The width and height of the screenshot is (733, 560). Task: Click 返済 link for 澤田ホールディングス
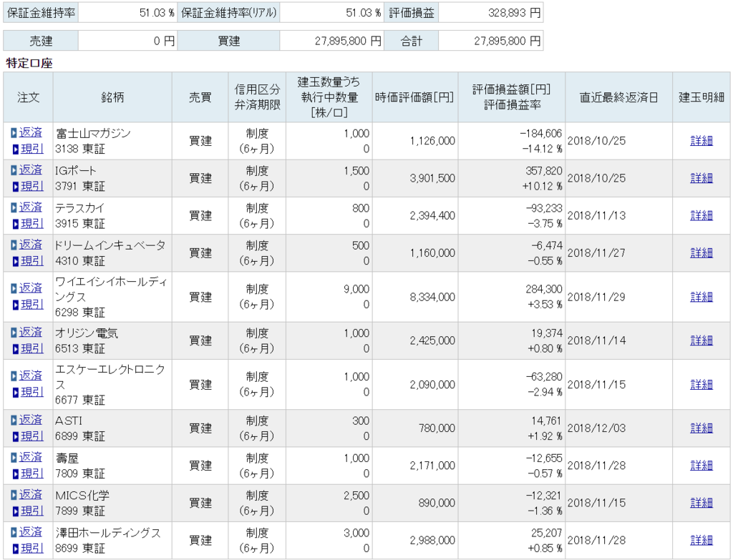pyautogui.click(x=30, y=532)
